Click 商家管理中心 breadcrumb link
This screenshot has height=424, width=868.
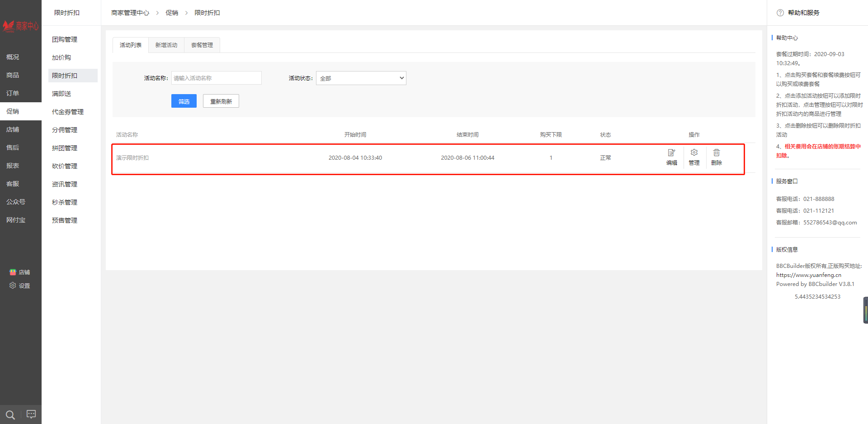(130, 13)
